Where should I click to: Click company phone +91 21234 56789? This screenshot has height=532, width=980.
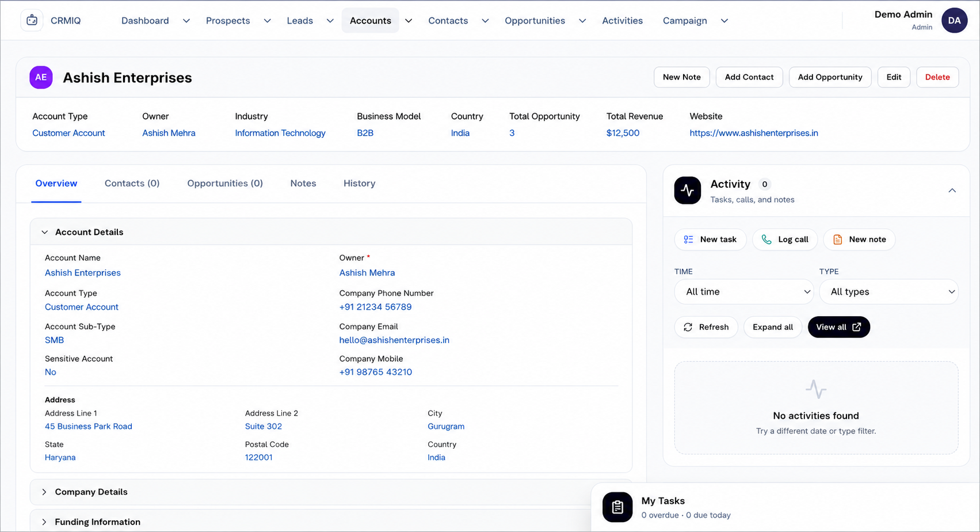coord(375,307)
